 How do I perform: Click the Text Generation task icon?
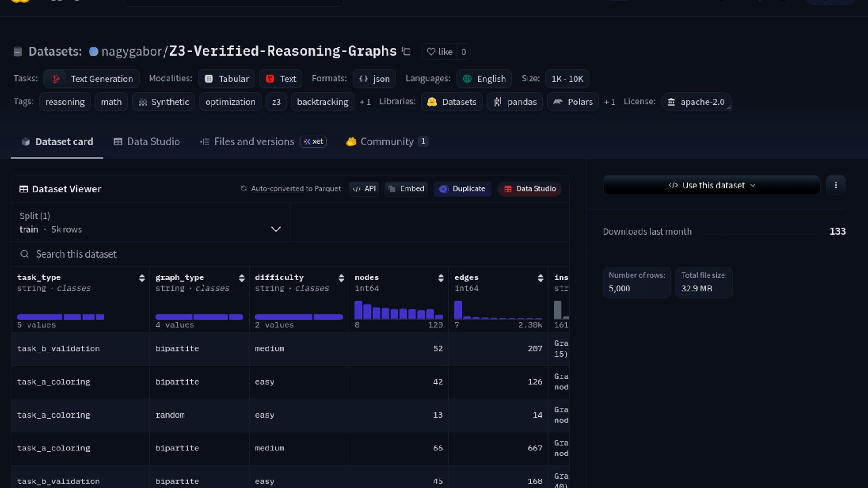coord(55,79)
